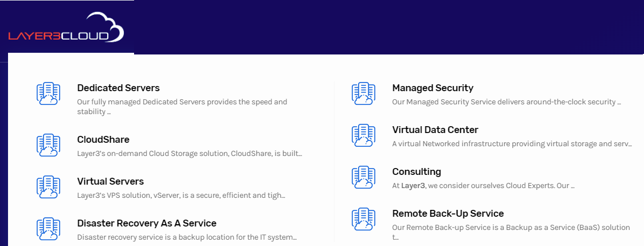Open the Virtual Servers heading link
Viewport: 644px width, 246px height.
pyautogui.click(x=110, y=181)
